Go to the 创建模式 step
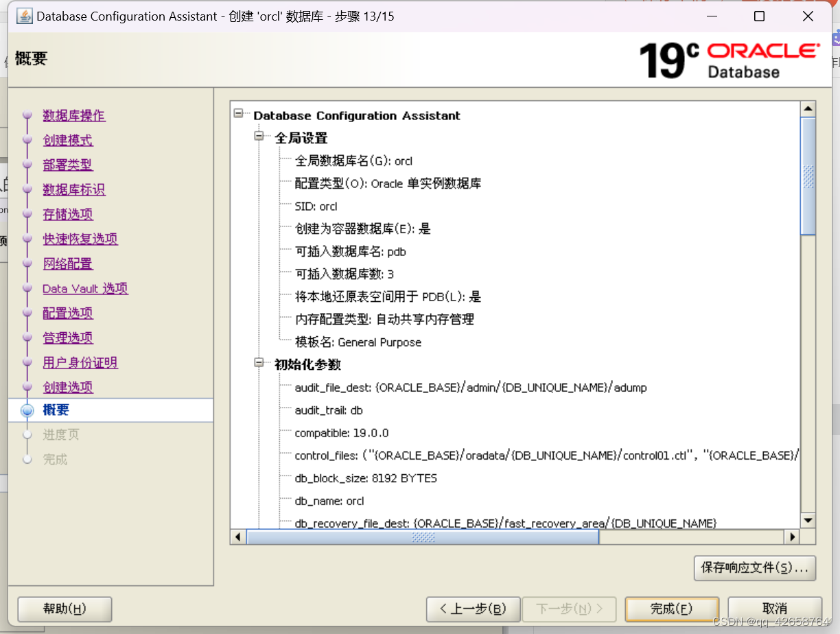840x634 pixels. [68, 140]
